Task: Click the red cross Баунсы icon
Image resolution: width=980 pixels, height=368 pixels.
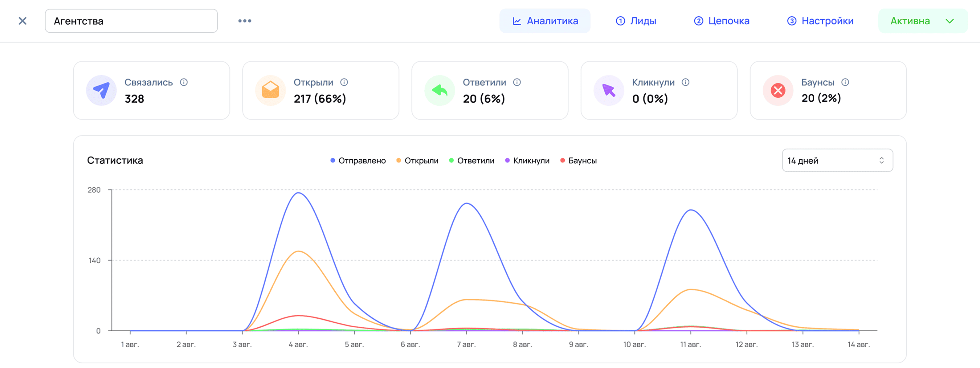Action: pos(778,91)
